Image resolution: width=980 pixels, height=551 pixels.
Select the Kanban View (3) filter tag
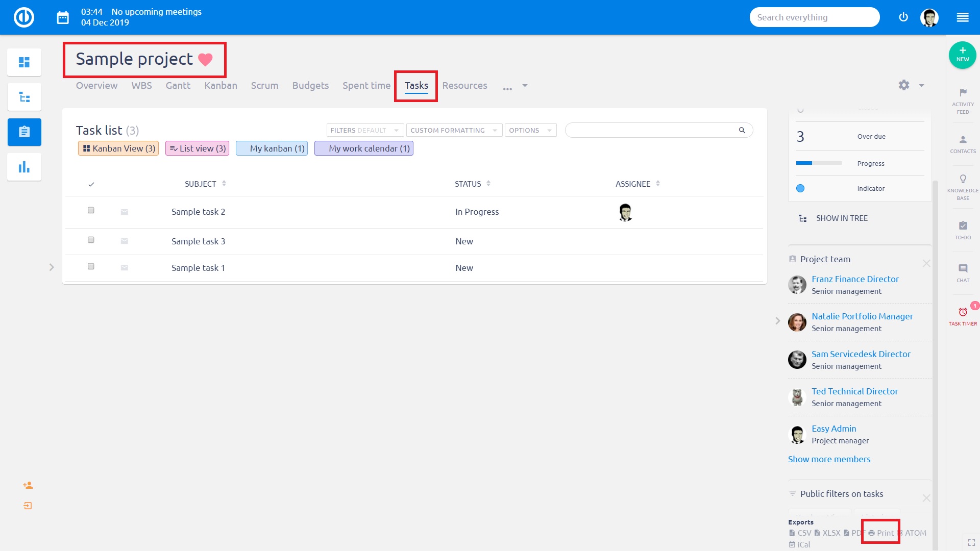(118, 148)
